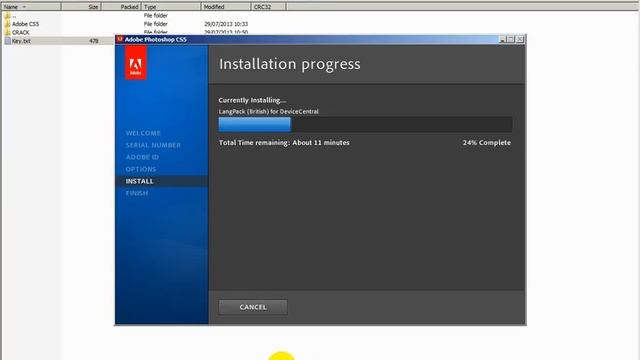
Task: Click the Key.txt size value 478
Action: [93, 41]
